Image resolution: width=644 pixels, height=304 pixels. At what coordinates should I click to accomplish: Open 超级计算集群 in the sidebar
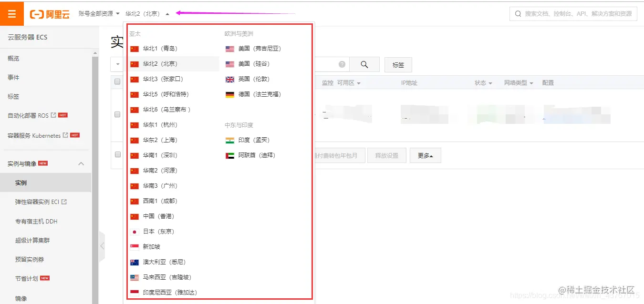coord(32,240)
